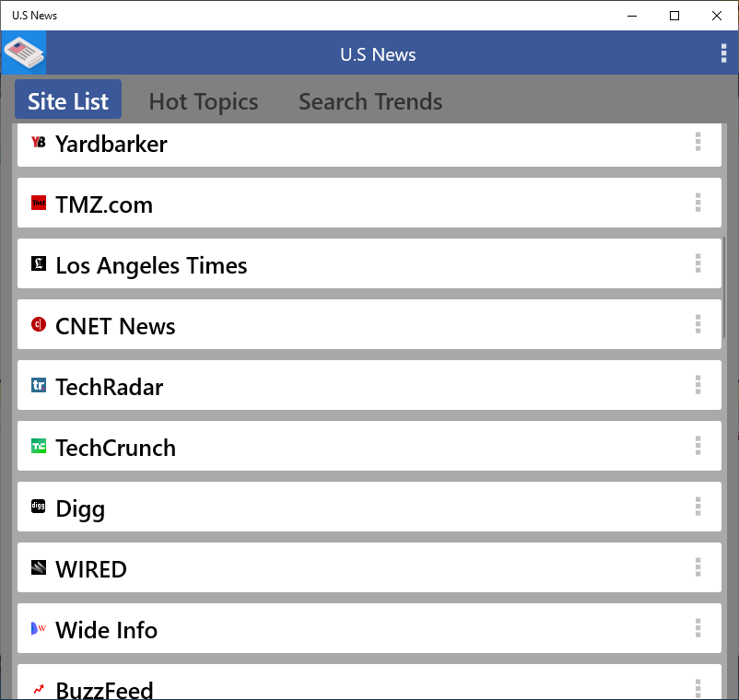This screenshot has width=739, height=700.
Task: Open the header three-dot overflow menu
Action: (x=723, y=53)
